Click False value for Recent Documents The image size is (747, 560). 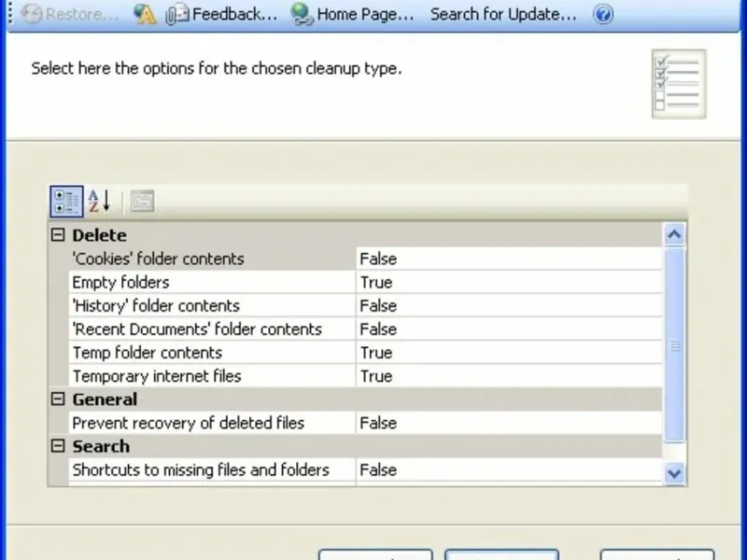509,329
